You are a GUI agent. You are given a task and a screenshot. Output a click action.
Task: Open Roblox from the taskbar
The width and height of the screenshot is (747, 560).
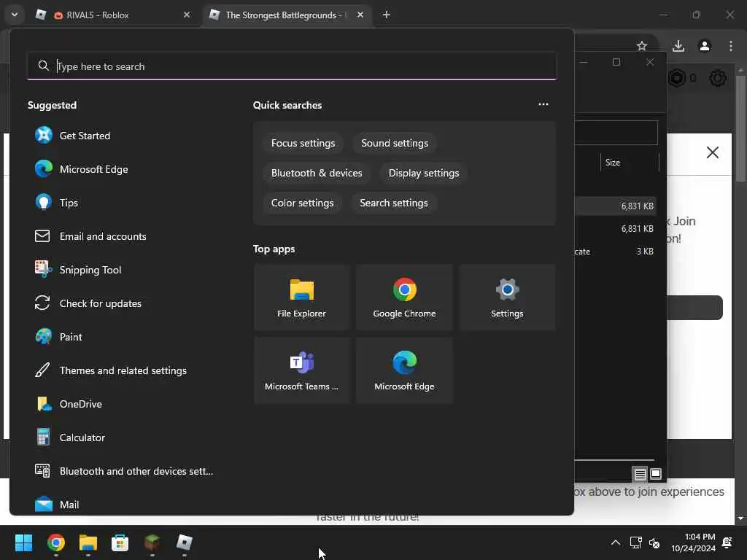(184, 542)
